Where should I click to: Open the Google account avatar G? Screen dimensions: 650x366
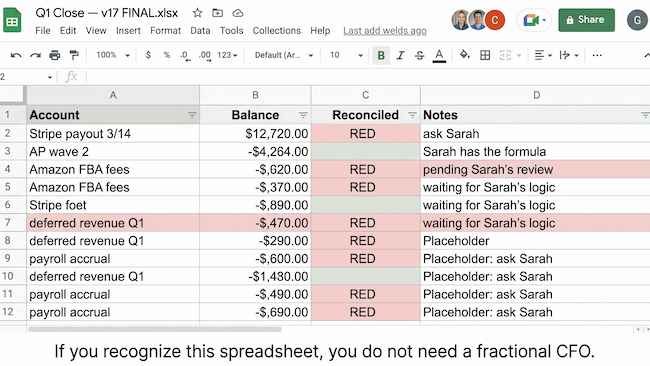[637, 20]
